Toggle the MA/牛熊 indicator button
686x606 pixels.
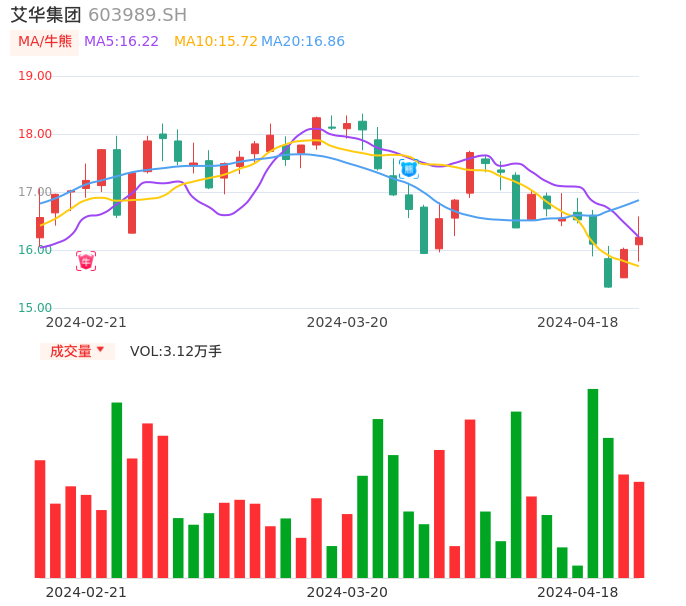(x=44, y=42)
